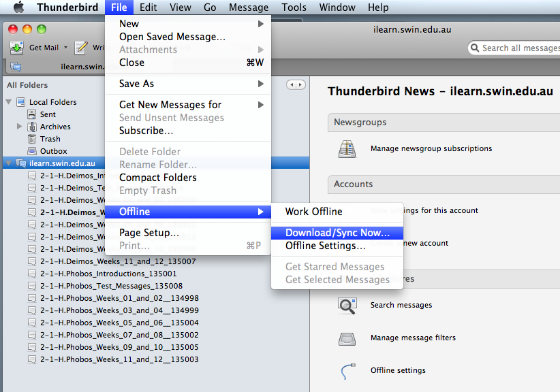Viewport: 560px width, 392px height.
Task: Choose Close from File menu
Action: click(188, 63)
